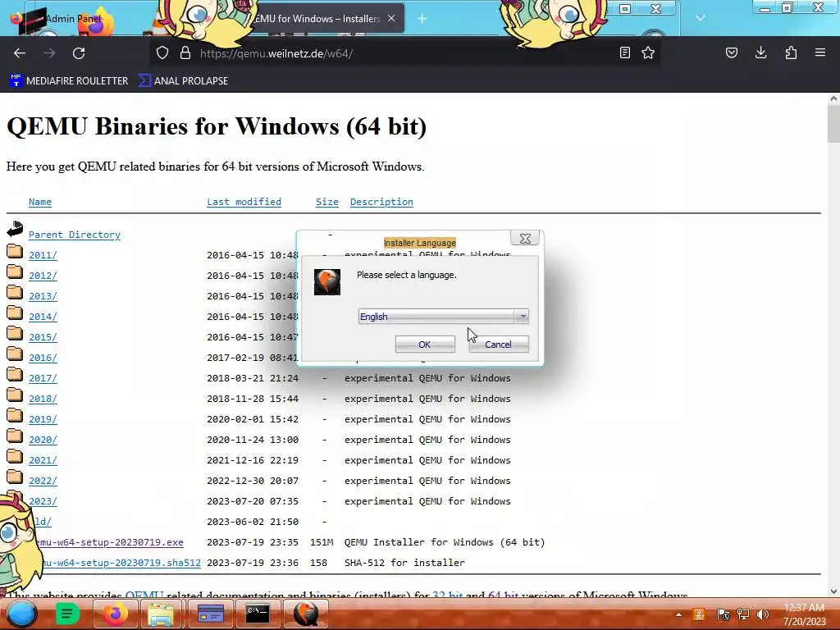Close the Installer Language dialog

point(525,239)
